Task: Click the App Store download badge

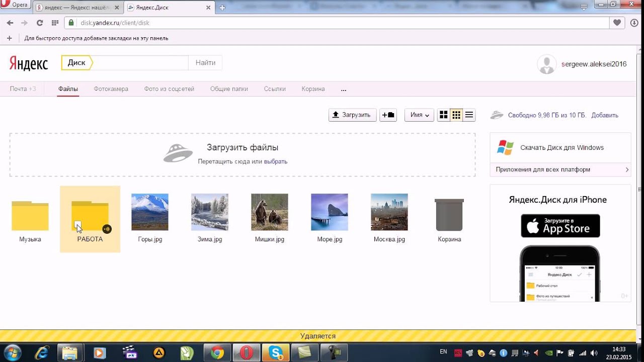Action: point(560,226)
